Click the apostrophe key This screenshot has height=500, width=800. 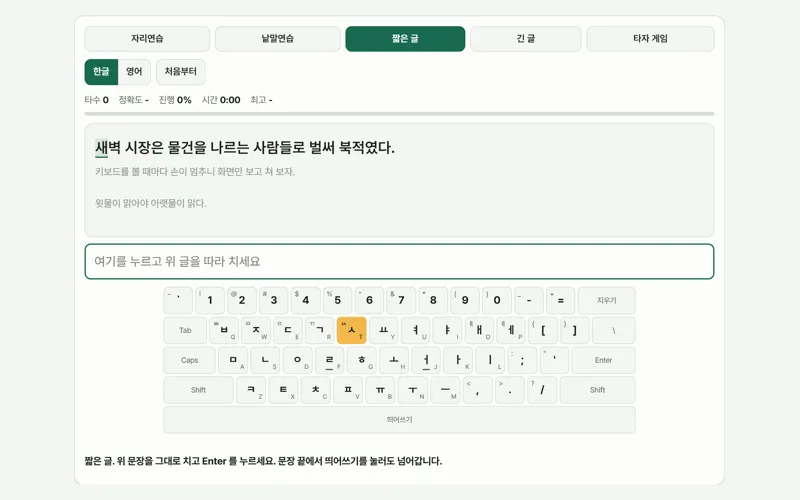pyautogui.click(x=554, y=360)
